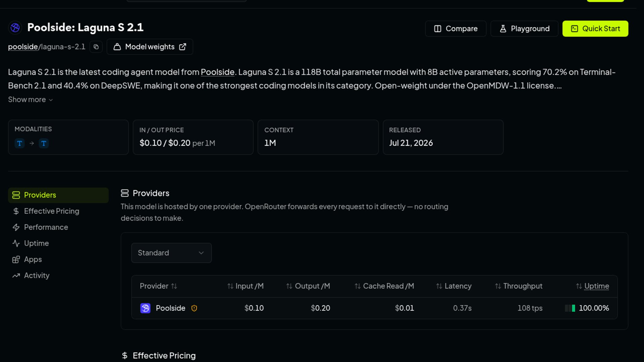Open the Model weights external link
Screen dimensions: 644x362
150,47
